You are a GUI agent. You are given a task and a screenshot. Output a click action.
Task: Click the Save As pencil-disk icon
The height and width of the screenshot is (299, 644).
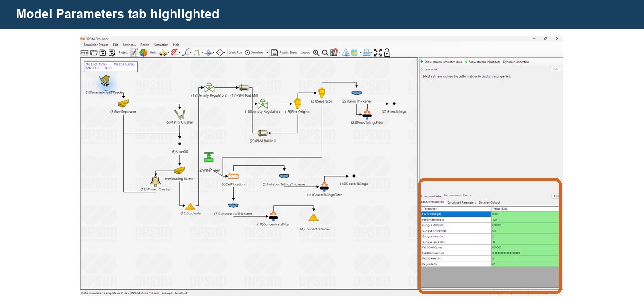pyautogui.click(x=112, y=52)
